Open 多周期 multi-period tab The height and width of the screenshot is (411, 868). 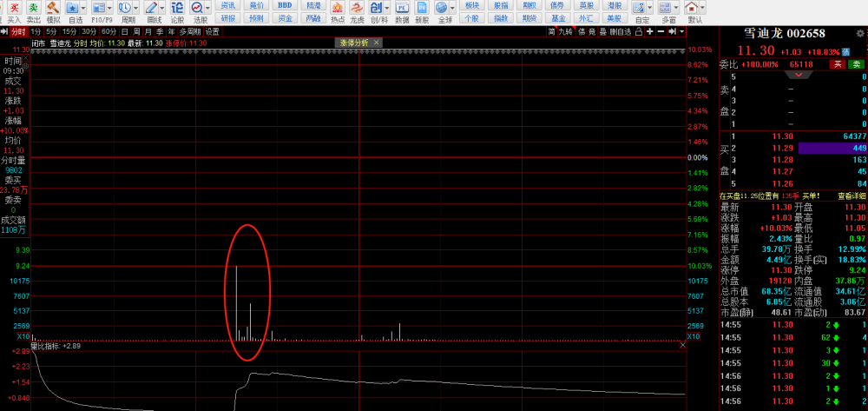(x=190, y=31)
